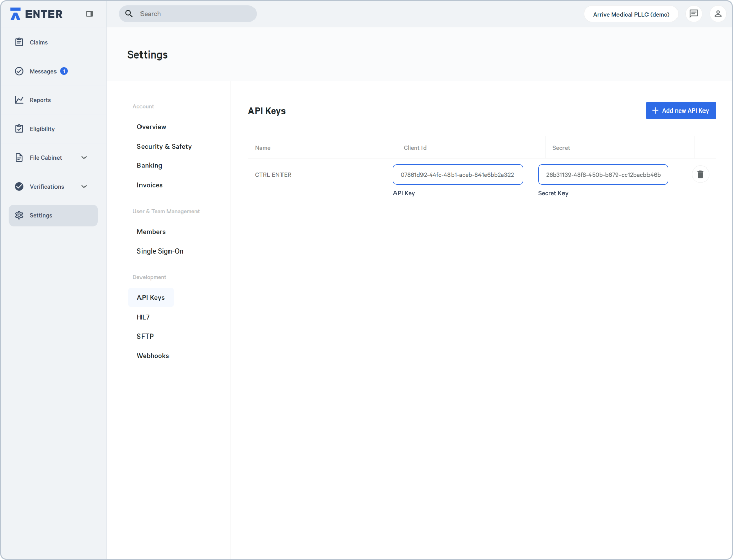Switch to the HL7 settings tab
The width and height of the screenshot is (733, 560).
pyautogui.click(x=143, y=317)
